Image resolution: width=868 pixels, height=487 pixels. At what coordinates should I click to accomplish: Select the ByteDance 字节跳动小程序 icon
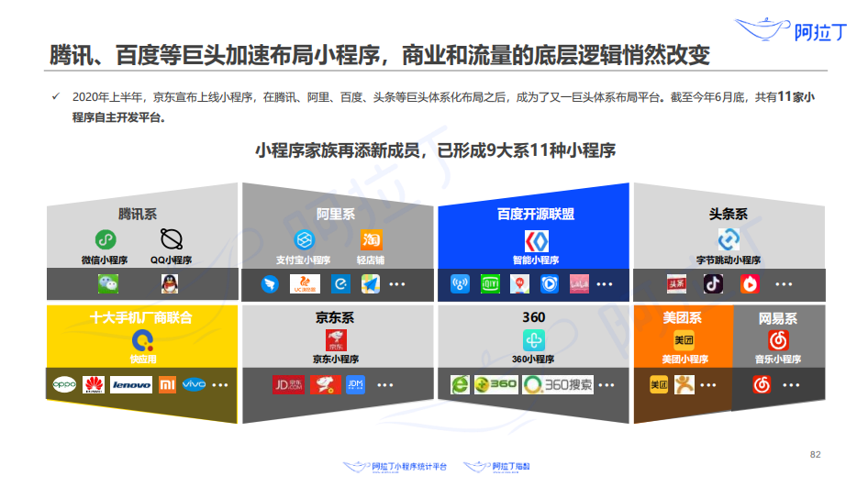coord(729,240)
